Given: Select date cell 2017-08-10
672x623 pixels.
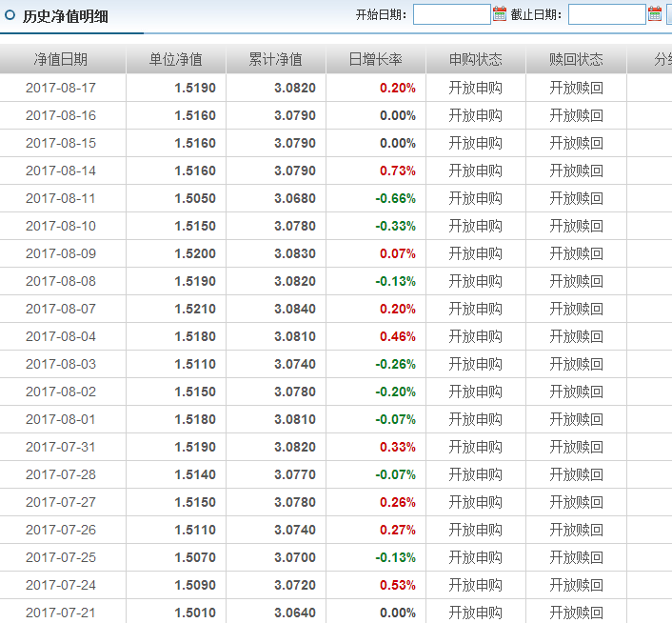Looking at the screenshot, I should coord(61,226).
